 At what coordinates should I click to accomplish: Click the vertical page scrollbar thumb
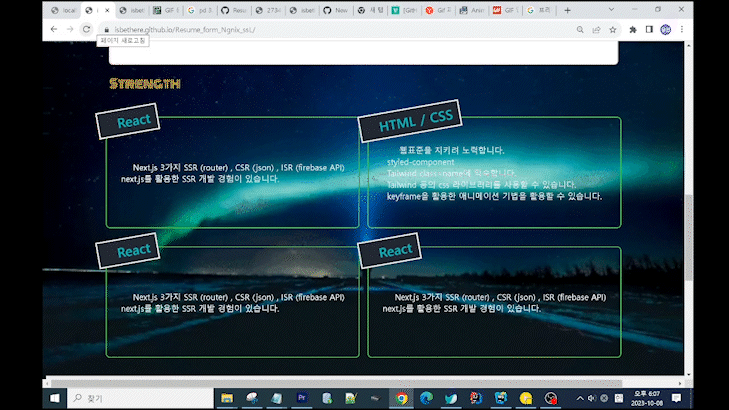(688, 237)
